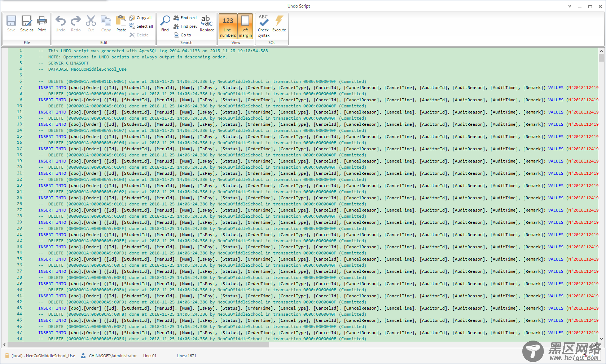Click Find prev
606x364 pixels.
(185, 26)
